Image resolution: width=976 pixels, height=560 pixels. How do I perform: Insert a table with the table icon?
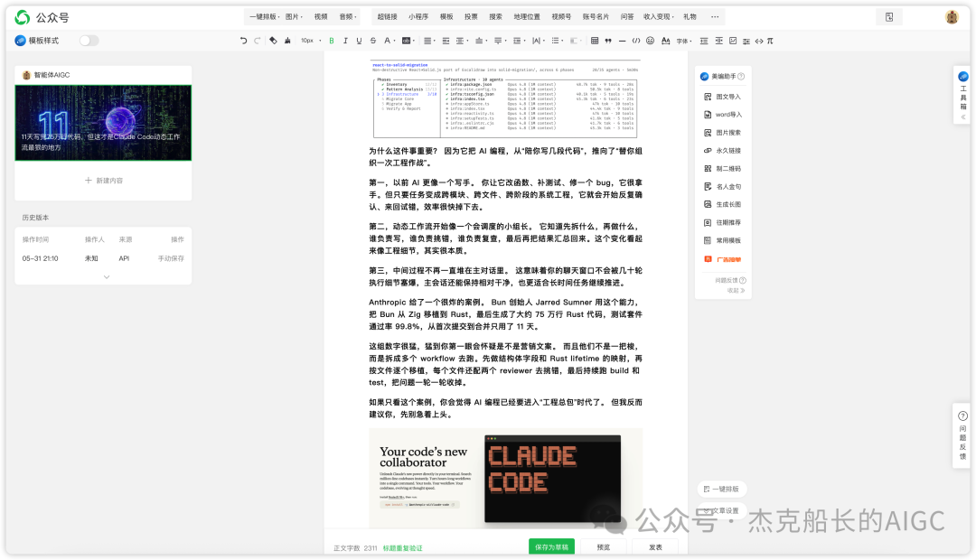(595, 41)
